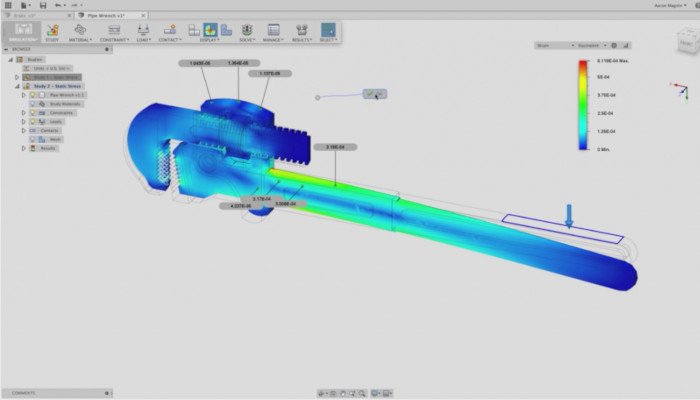
Task: Collapse the Studies tree node
Action: coord(11,59)
